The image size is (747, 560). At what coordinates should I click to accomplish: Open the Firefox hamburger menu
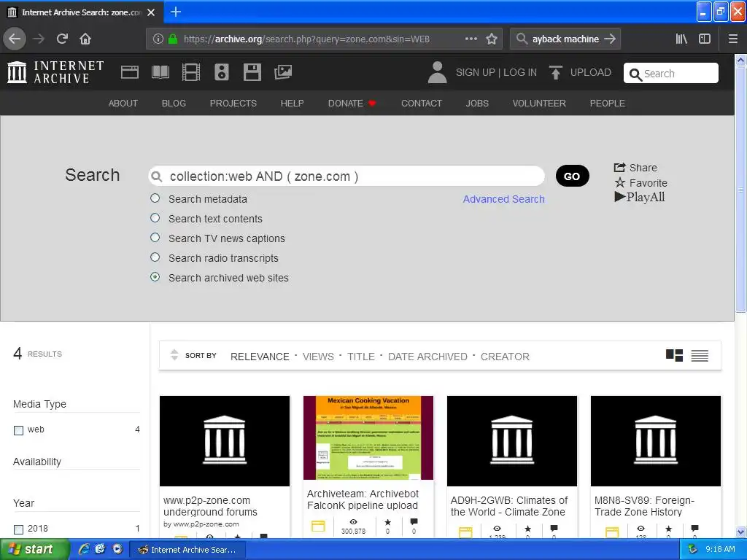click(732, 39)
